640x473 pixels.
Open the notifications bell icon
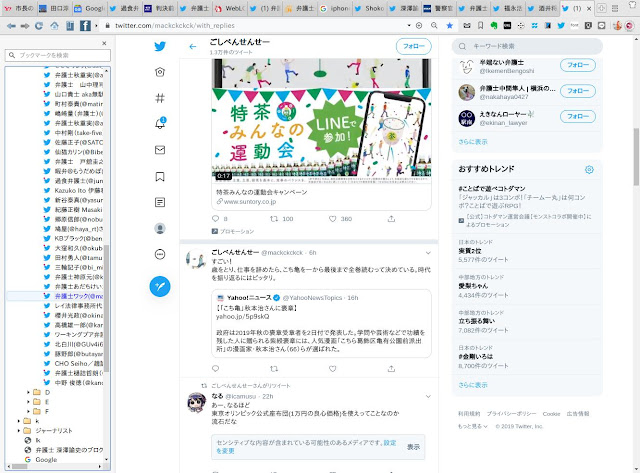(160, 123)
